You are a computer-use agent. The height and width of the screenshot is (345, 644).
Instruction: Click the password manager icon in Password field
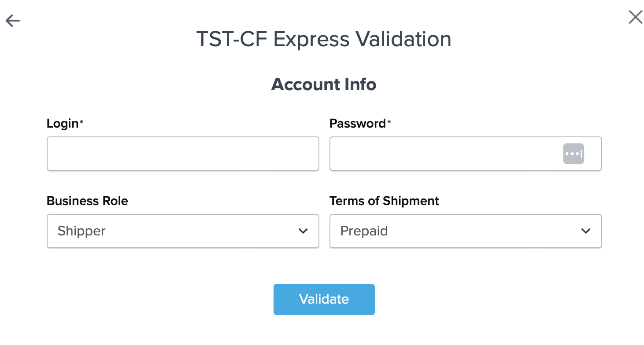[573, 154]
